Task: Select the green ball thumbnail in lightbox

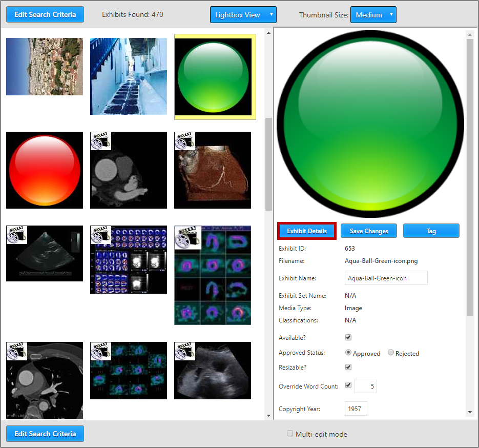Action: click(x=214, y=77)
